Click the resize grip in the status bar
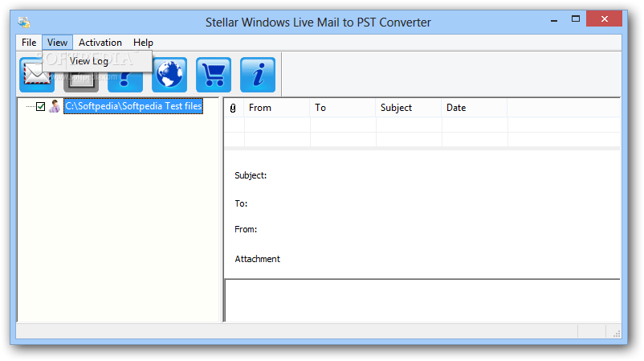644x361 pixels. point(617,334)
